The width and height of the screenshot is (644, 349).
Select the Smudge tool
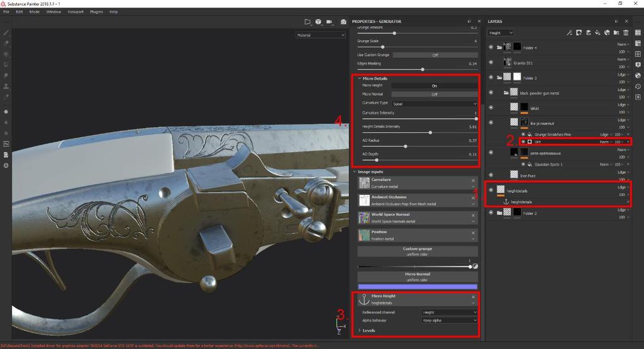6,75
